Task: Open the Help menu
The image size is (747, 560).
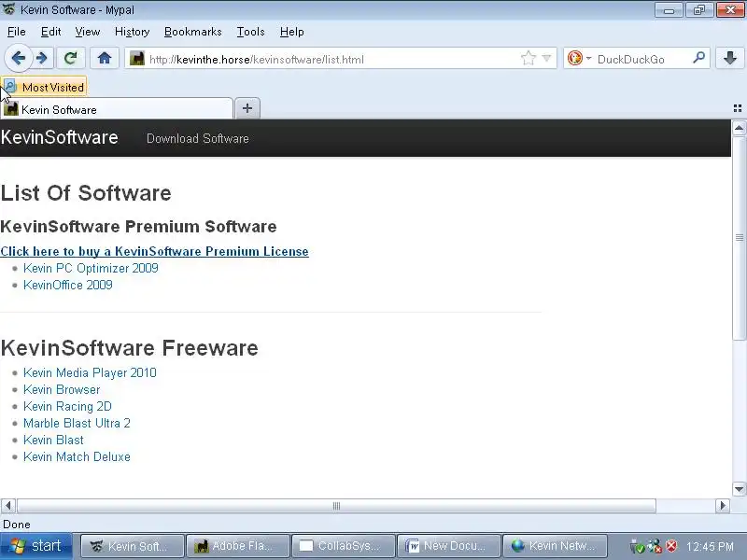Action: tap(292, 32)
